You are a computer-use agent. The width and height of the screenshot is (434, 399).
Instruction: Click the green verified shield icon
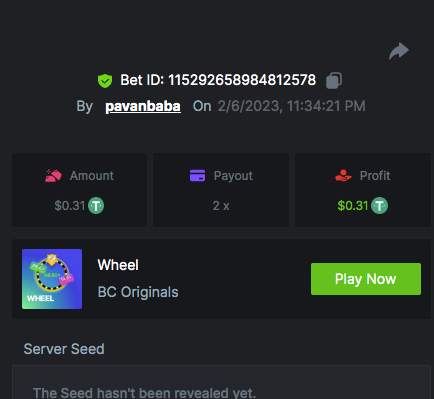click(x=105, y=81)
